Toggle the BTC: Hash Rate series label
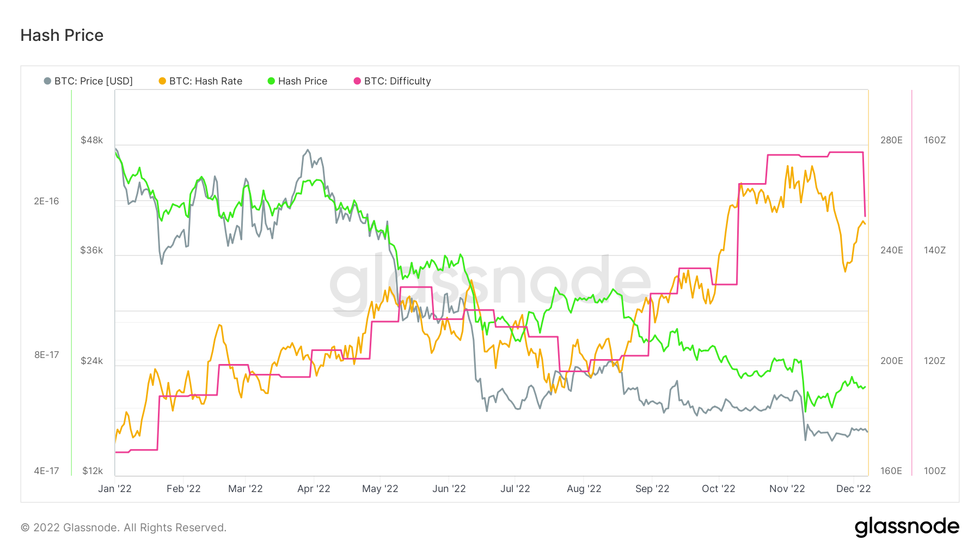 click(206, 81)
